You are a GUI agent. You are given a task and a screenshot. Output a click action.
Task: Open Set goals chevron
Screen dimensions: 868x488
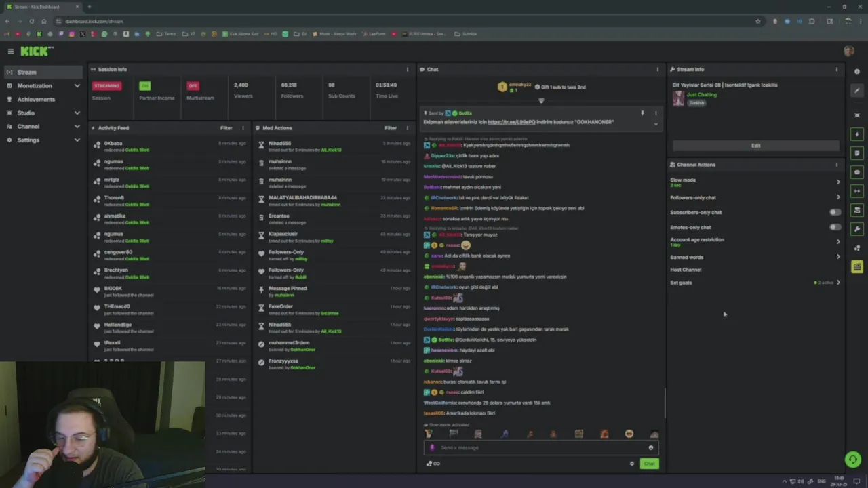tap(838, 283)
